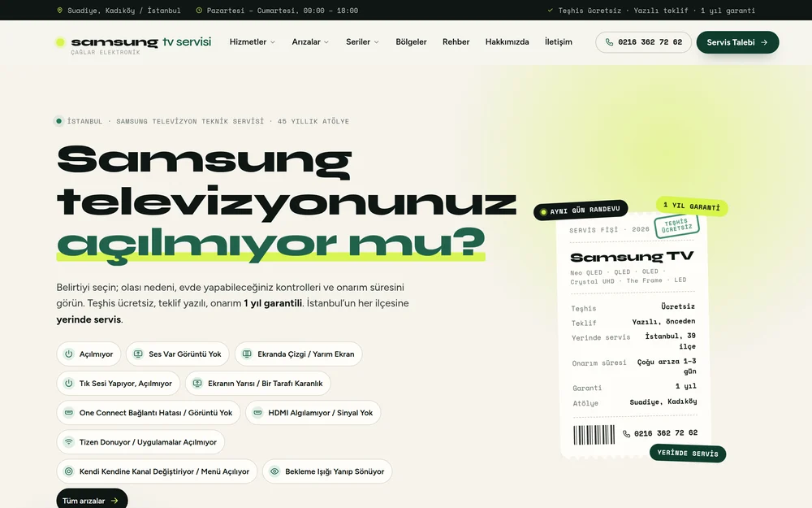The height and width of the screenshot is (508, 812).
Task: Click the Pazartesi – Cumartesi hours text
Action: [283, 11]
